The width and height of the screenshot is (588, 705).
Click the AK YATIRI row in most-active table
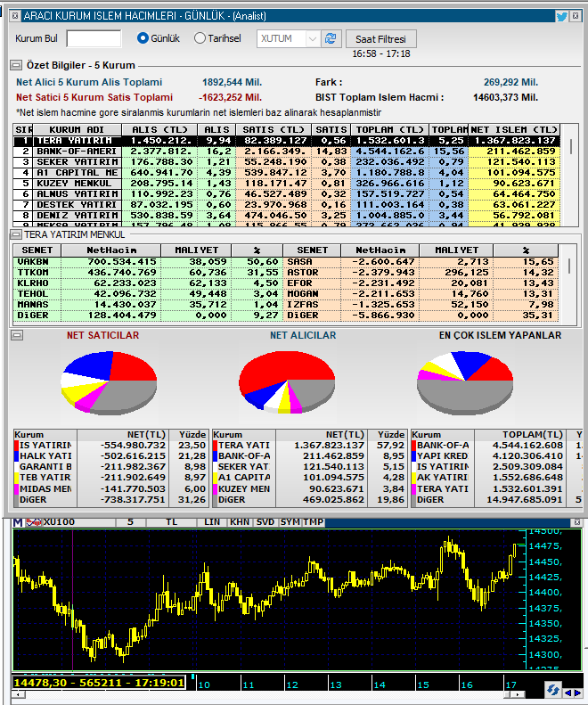coord(497,478)
